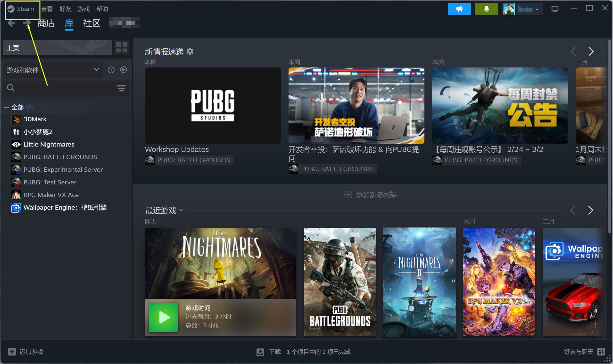Click the 3DMark game icon
The height and width of the screenshot is (364, 613).
(x=16, y=119)
